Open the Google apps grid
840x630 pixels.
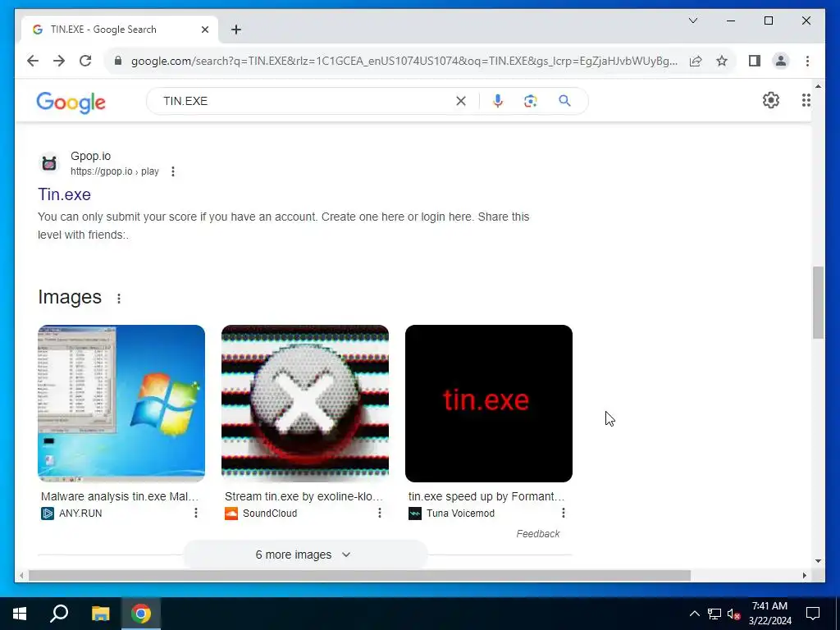806,100
